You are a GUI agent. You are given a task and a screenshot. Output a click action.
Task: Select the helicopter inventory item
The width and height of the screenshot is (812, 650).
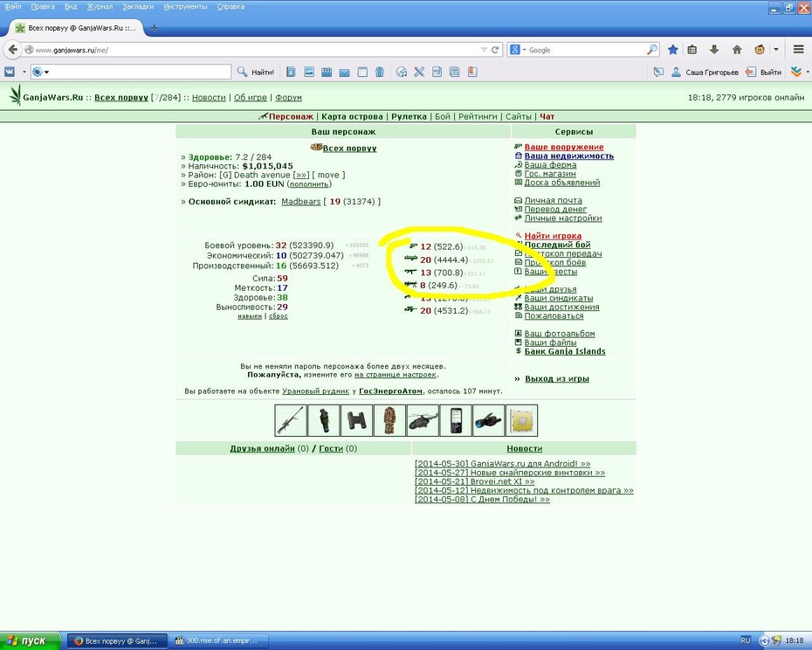(423, 420)
